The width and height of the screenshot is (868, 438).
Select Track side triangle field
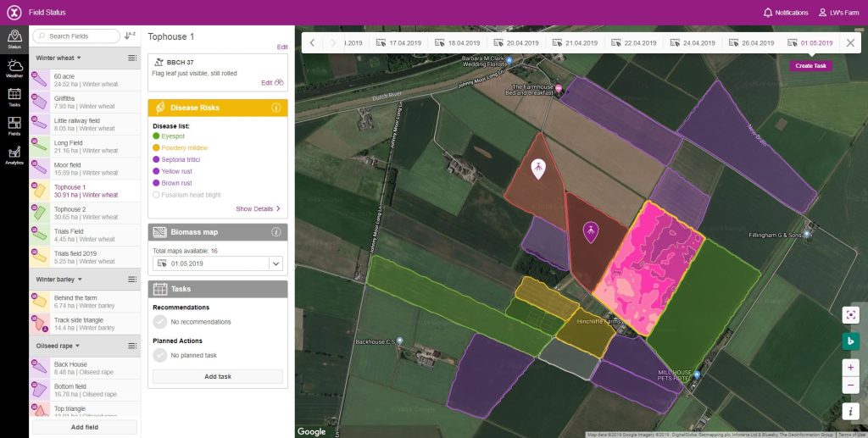(x=85, y=324)
